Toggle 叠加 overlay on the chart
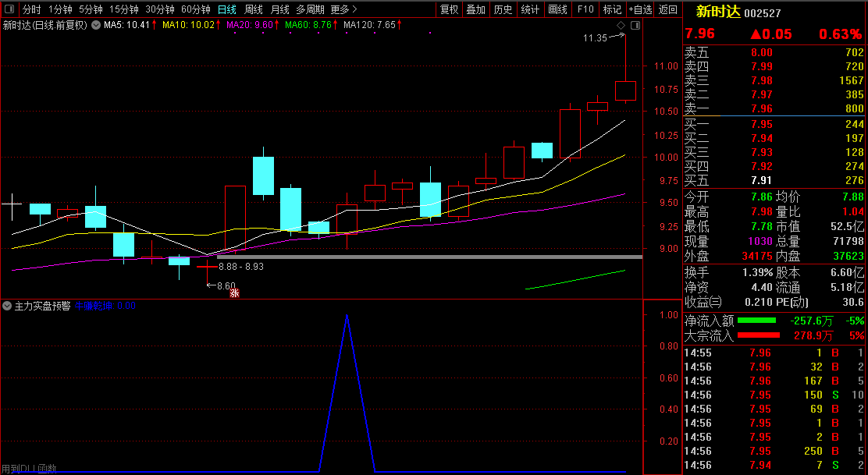 click(x=475, y=9)
